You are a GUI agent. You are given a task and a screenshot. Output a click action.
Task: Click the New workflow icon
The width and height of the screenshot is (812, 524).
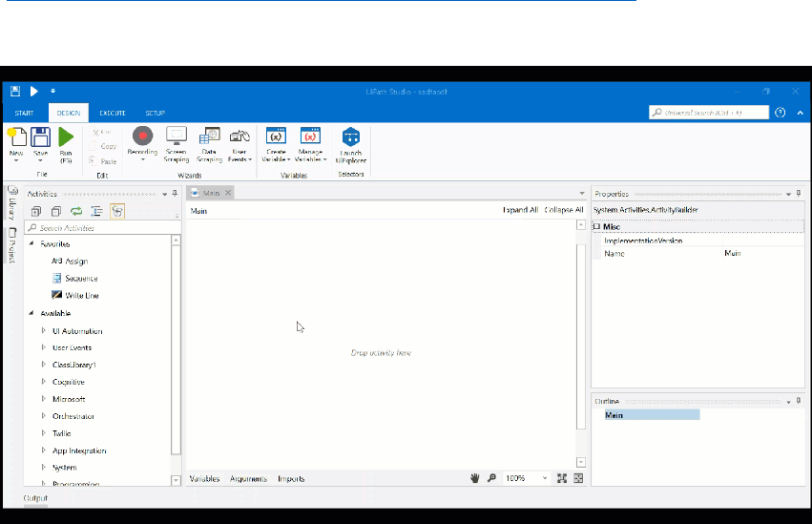pos(16,137)
